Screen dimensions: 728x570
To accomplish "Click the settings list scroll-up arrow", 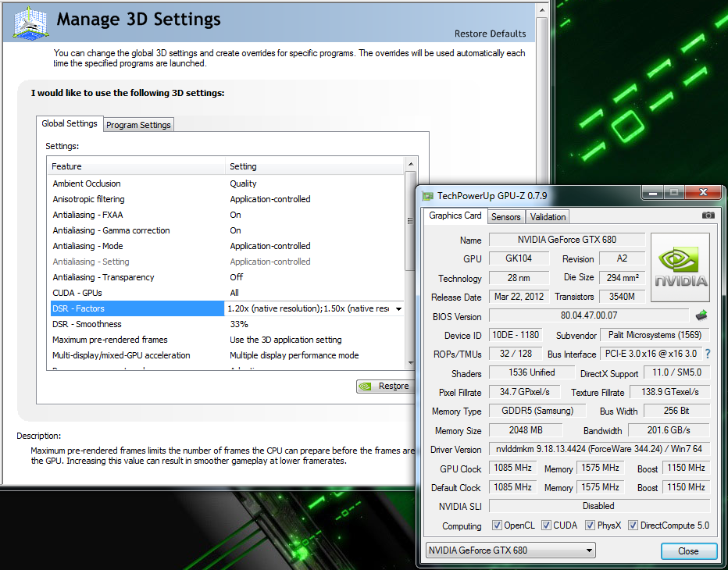I will 410,164.
